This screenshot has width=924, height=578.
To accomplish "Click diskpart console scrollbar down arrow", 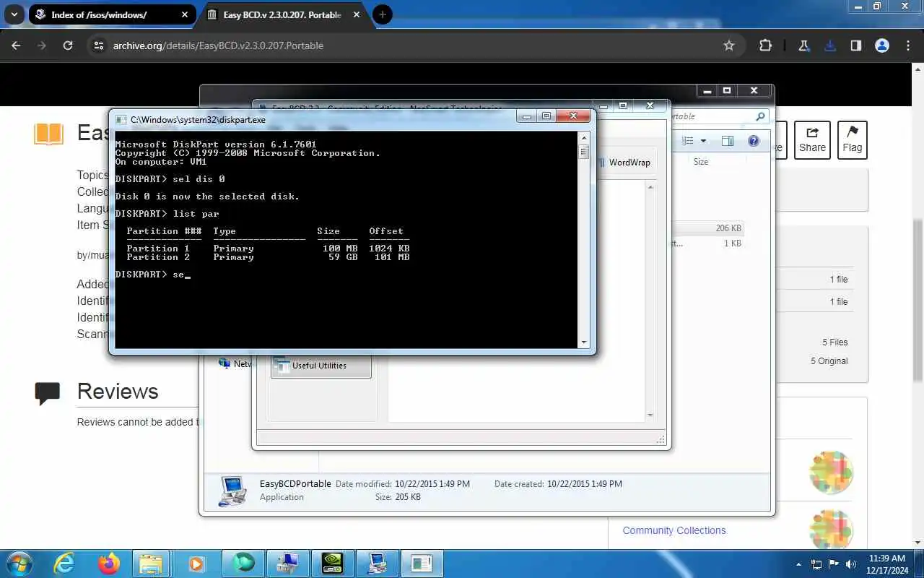I will (x=584, y=342).
